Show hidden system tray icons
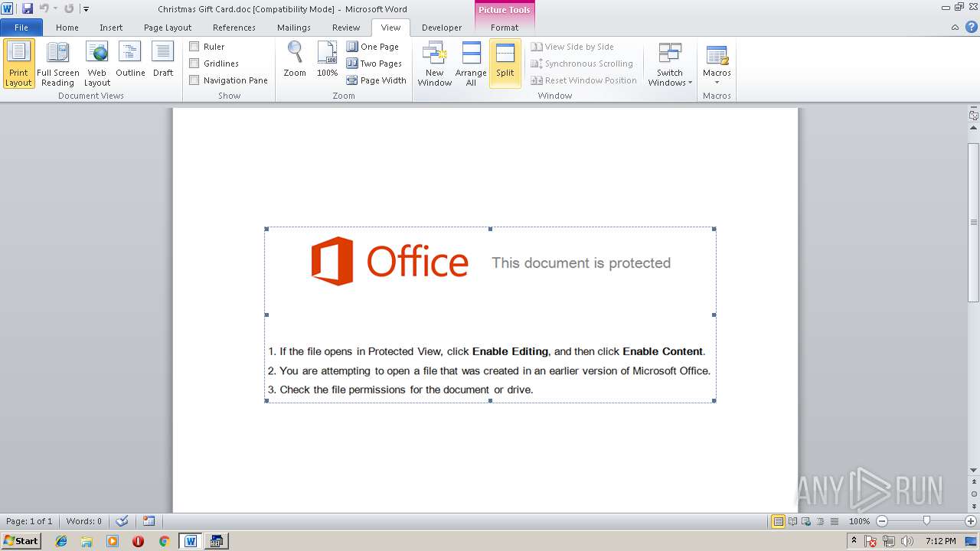 coord(854,540)
